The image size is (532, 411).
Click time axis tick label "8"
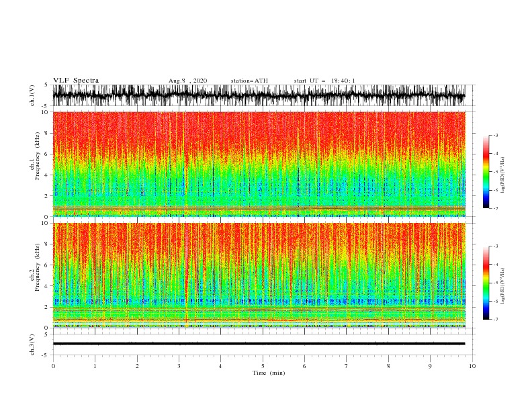388,366
